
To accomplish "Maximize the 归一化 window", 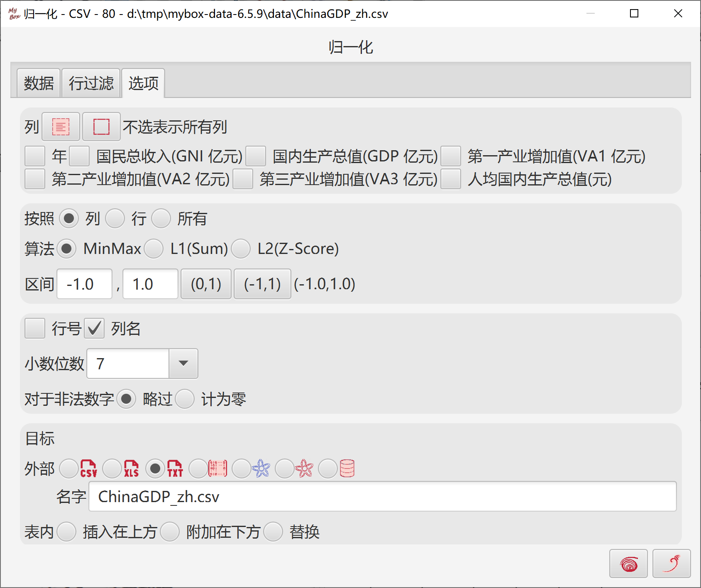I will click(x=634, y=14).
